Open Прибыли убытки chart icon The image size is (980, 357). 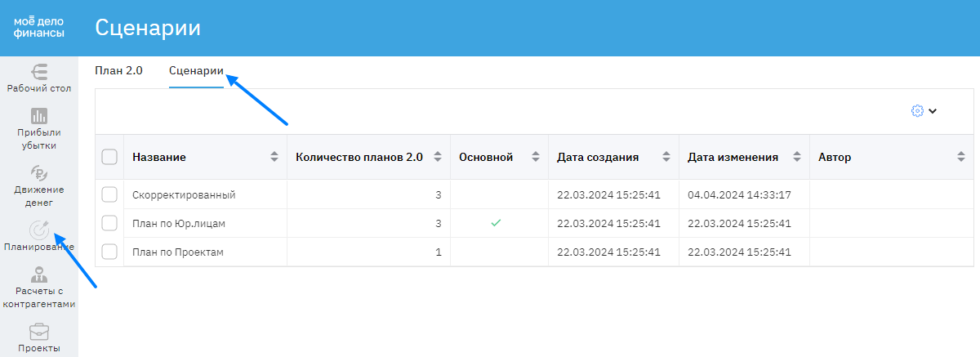pyautogui.click(x=39, y=115)
